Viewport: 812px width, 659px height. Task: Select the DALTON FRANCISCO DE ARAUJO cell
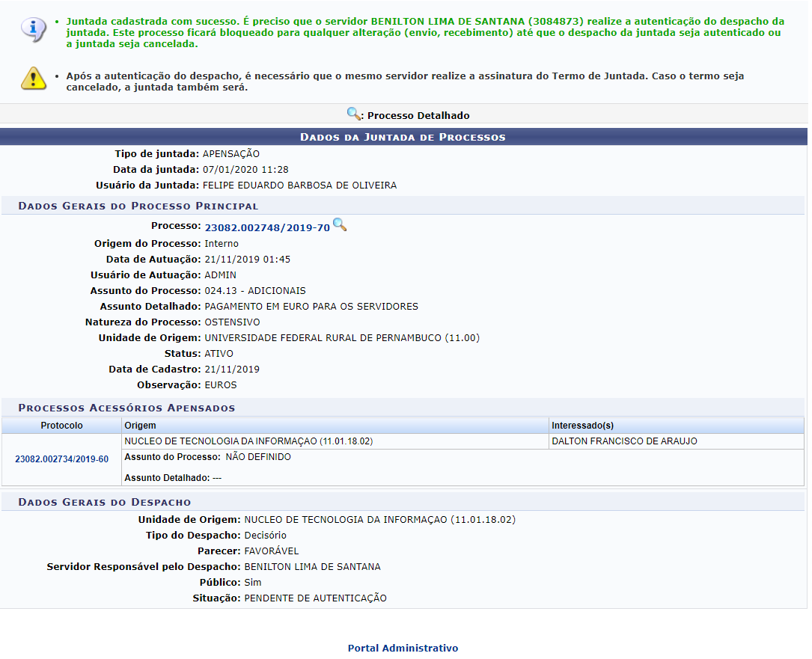[x=624, y=441]
